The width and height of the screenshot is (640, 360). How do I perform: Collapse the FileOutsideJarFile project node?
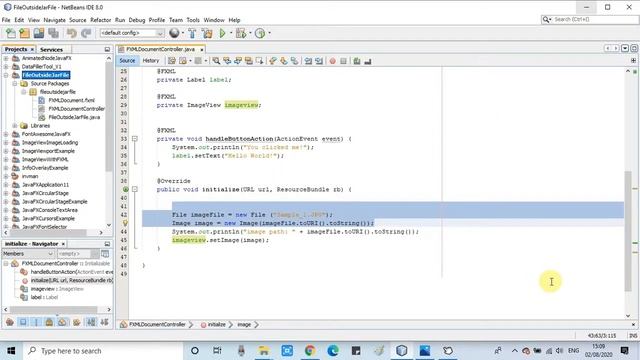click(6, 75)
